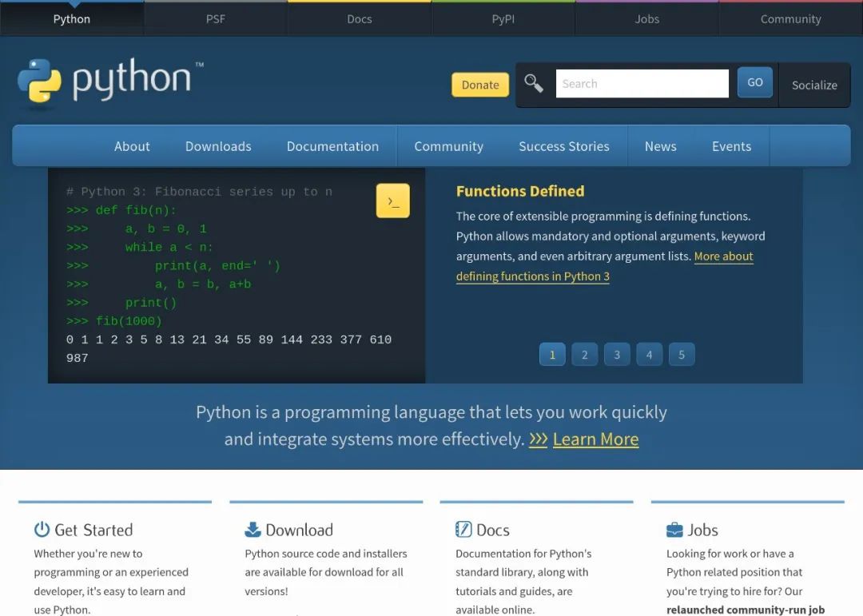
Task: Open the PSF top tab
Action: (x=216, y=18)
